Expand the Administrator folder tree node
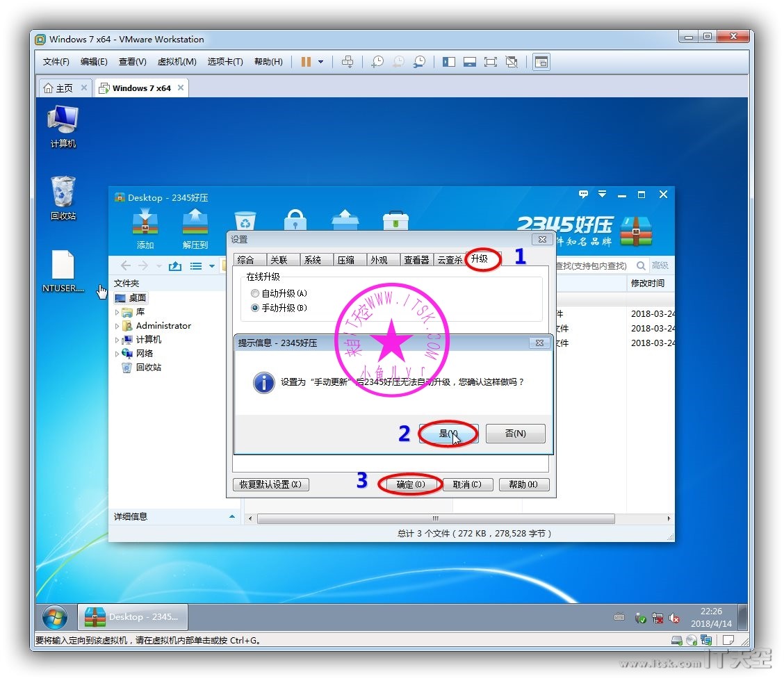Image resolution: width=784 pixels, height=681 pixels. (117, 326)
